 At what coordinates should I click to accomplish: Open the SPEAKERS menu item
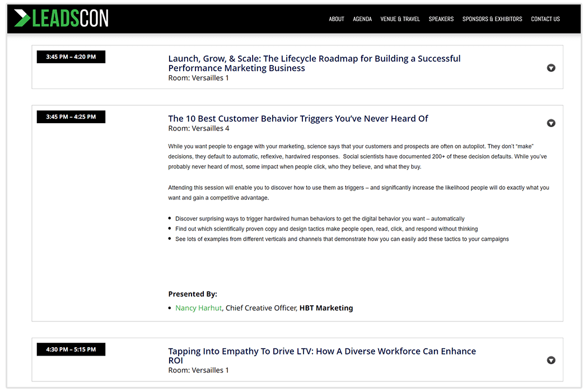441,18
